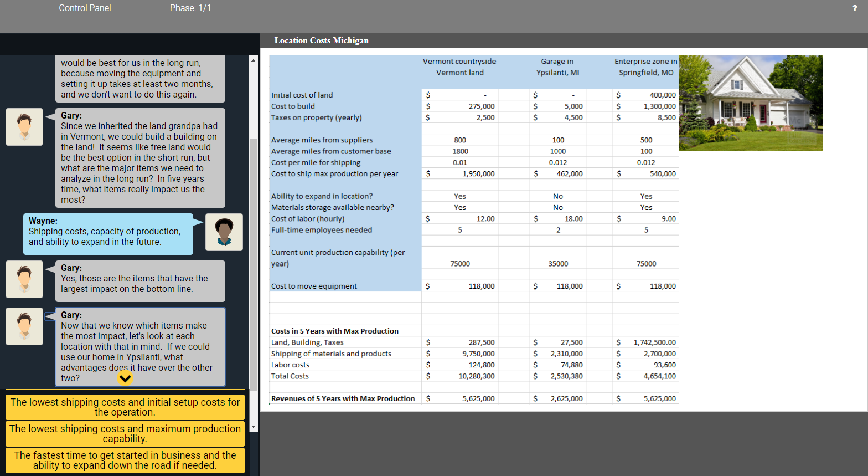Click the Ypsilanti total costs 2,530,380

click(567, 376)
